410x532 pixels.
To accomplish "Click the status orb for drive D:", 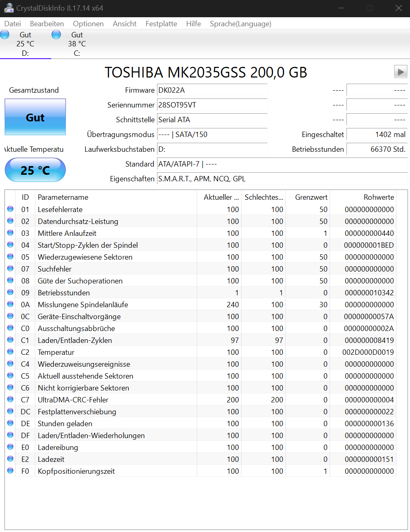I will [5, 35].
